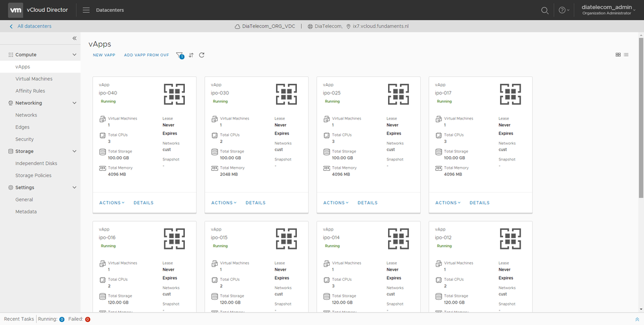Open ACTIONS dropdown for ipo-025
This screenshot has width=644, height=325.
click(336, 203)
